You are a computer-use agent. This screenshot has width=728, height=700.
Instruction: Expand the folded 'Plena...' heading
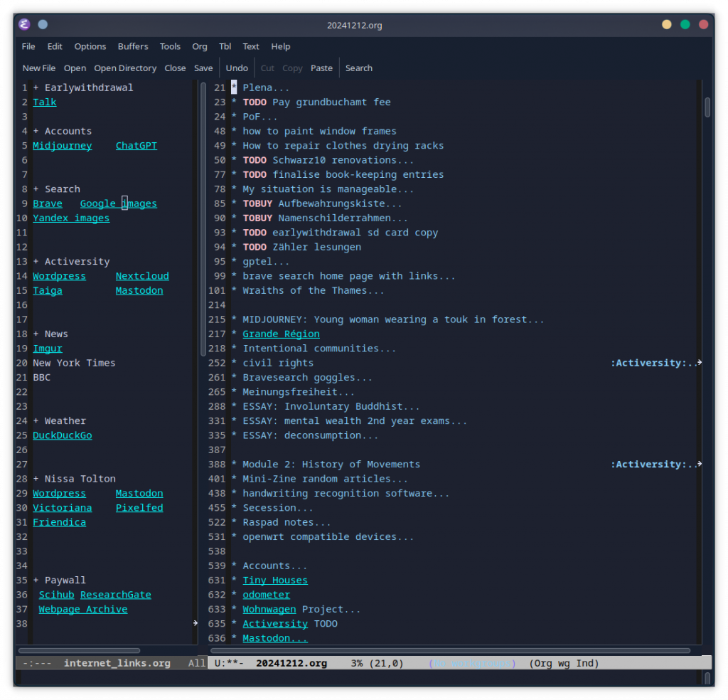tap(266, 87)
